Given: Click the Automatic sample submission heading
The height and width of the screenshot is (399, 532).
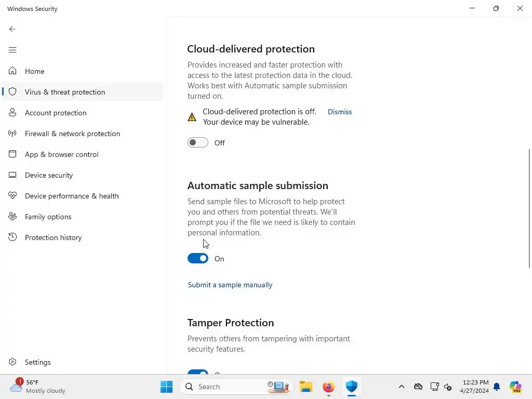Looking at the screenshot, I should click(x=258, y=185).
